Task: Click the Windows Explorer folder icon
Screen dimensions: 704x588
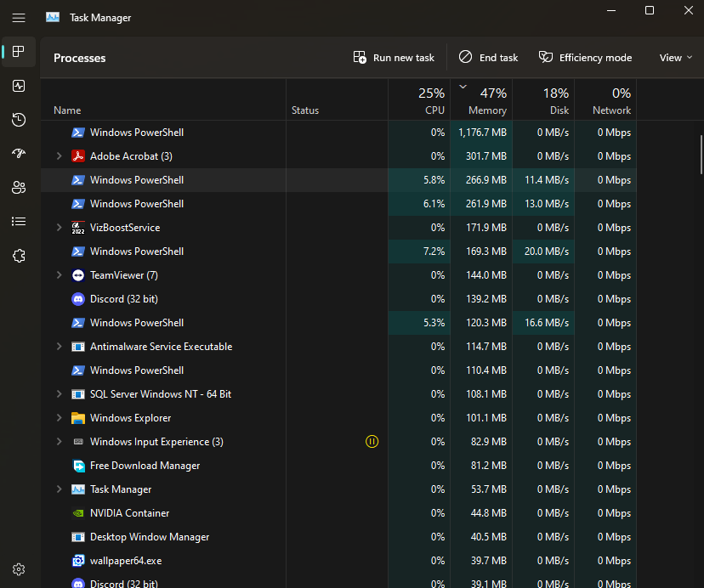Action: click(78, 418)
